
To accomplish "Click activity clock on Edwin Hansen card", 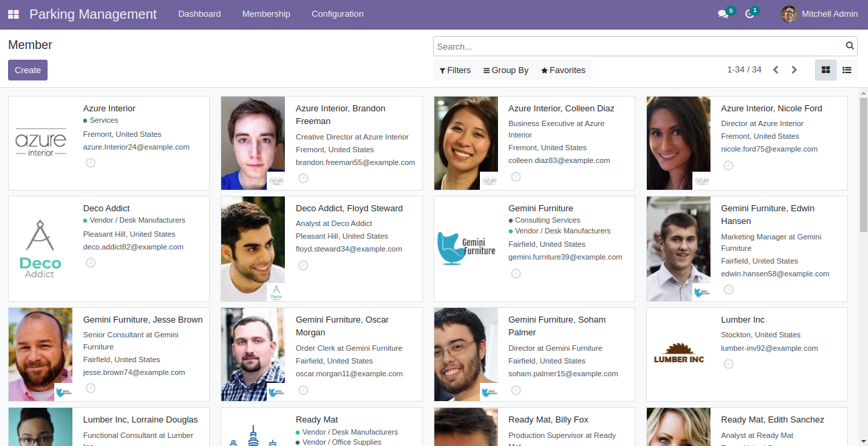I will (729, 290).
